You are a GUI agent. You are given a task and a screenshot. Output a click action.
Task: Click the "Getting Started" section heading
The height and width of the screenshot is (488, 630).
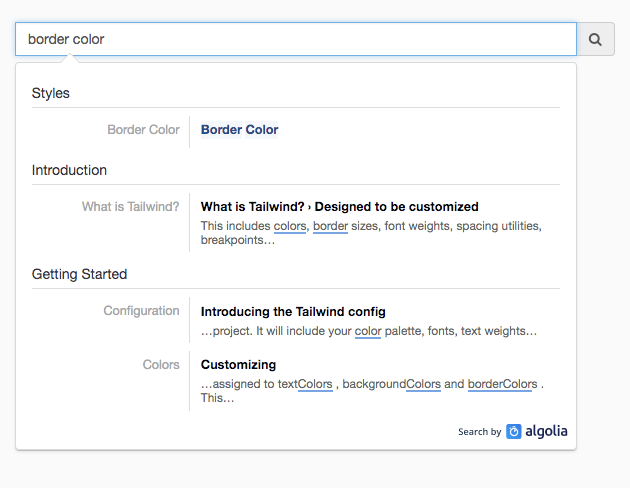coord(79,274)
